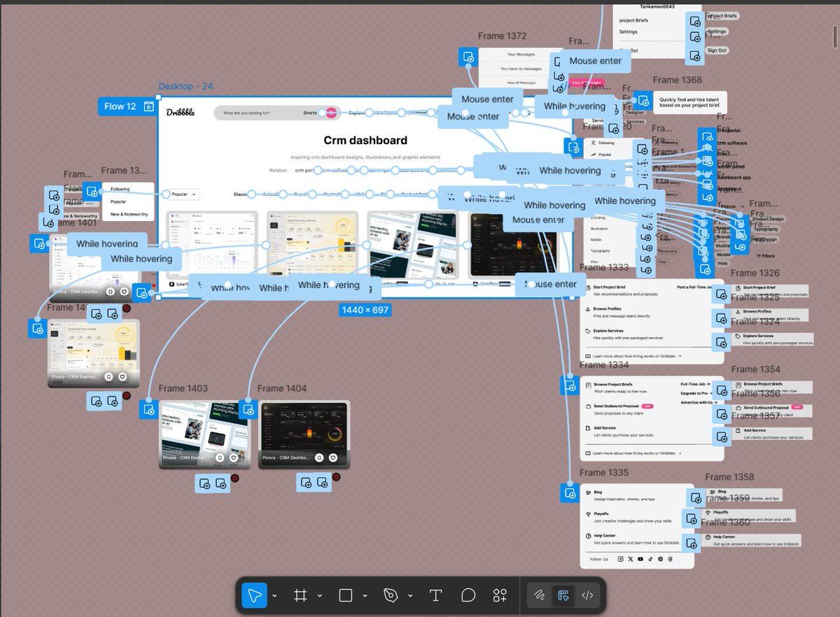
Task: Click interaction icon on Frame 1372
Action: click(468, 57)
